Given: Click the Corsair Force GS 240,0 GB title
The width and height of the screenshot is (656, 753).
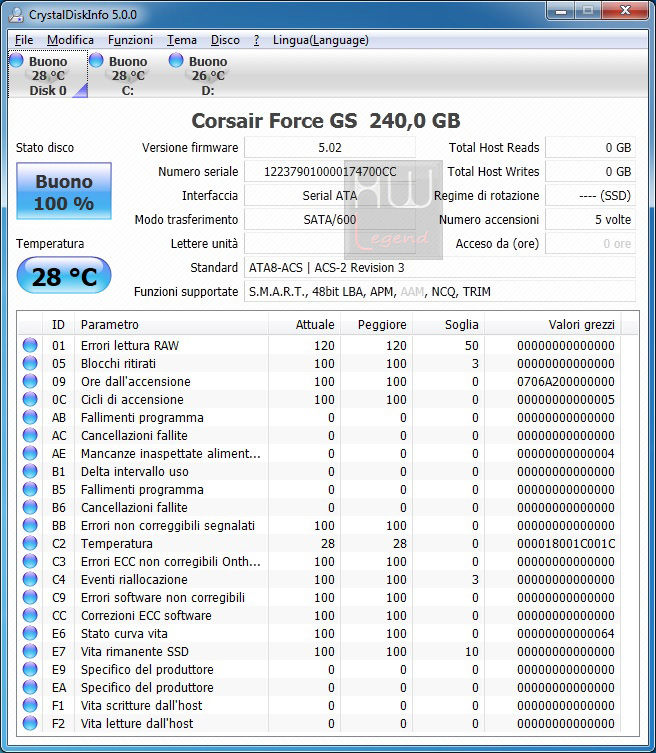Looking at the screenshot, I should (x=326, y=121).
